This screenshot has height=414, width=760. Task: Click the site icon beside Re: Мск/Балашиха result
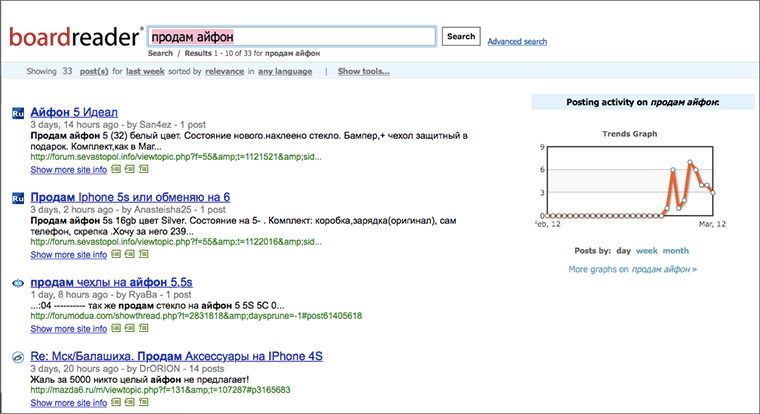pyautogui.click(x=18, y=357)
